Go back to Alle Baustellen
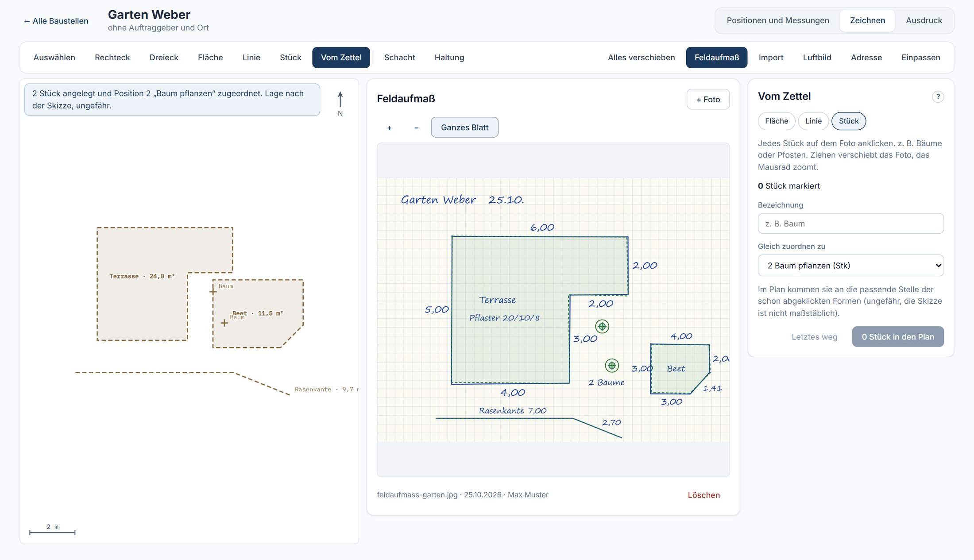Viewport: 974px width, 560px height. [x=56, y=21]
